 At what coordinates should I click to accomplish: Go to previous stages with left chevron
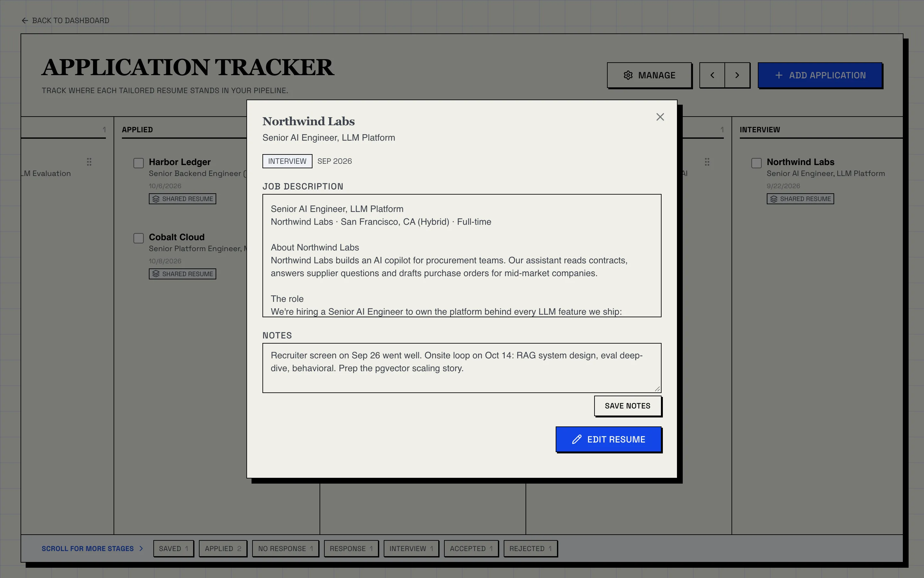(x=712, y=75)
